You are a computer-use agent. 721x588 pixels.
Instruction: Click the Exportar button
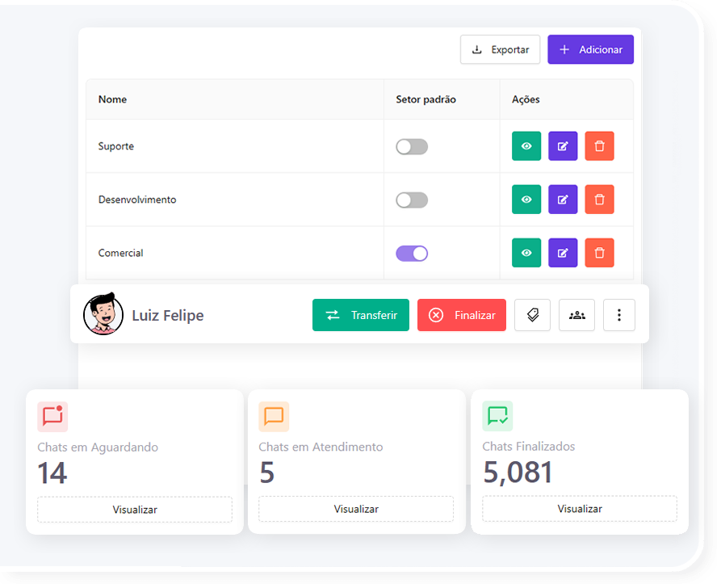coord(500,49)
